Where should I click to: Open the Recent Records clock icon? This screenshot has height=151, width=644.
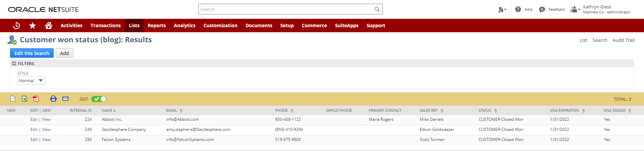click(16, 26)
